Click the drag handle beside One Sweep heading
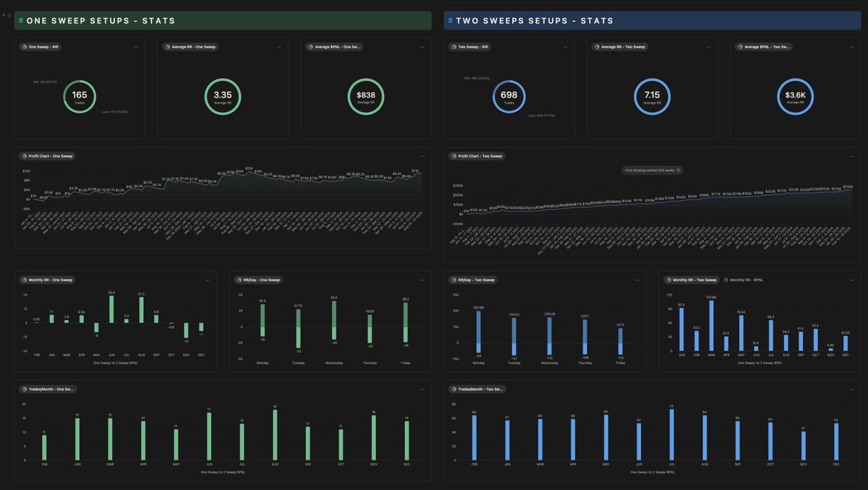The image size is (868, 490). point(9,14)
